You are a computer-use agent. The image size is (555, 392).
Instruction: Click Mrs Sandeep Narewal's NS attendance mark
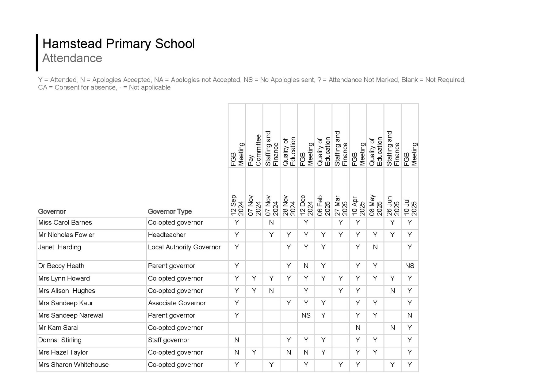tap(306, 315)
